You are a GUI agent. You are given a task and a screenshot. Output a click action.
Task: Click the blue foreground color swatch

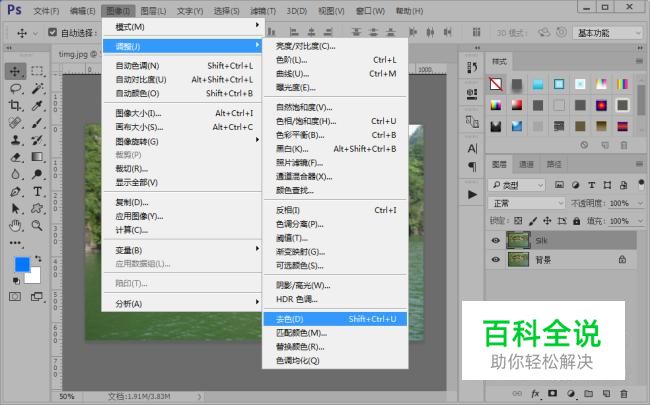tap(20, 264)
